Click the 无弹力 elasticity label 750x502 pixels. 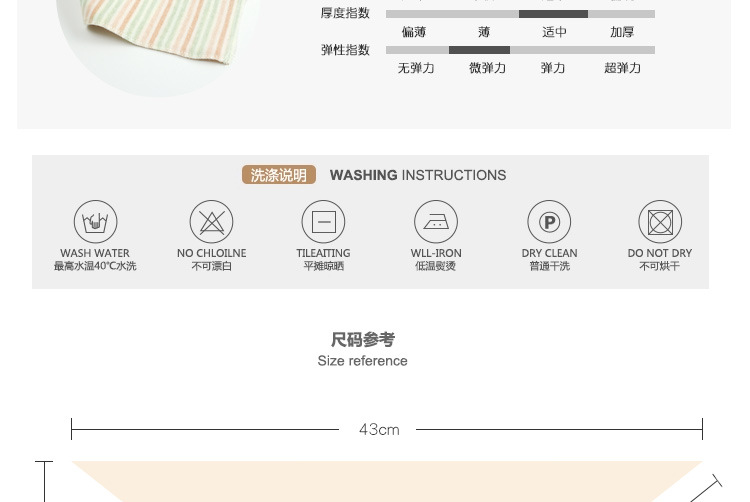416,68
